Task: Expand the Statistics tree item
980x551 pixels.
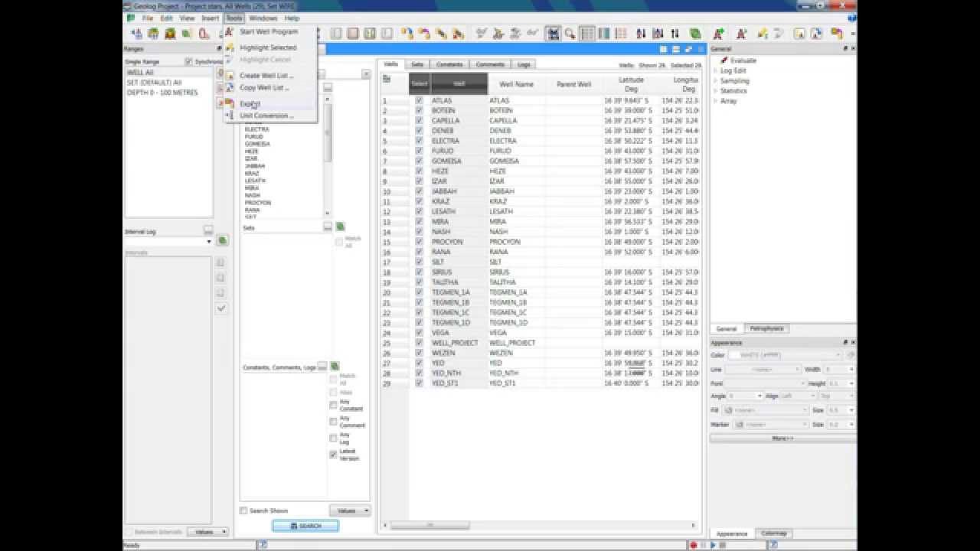Action: click(x=716, y=90)
